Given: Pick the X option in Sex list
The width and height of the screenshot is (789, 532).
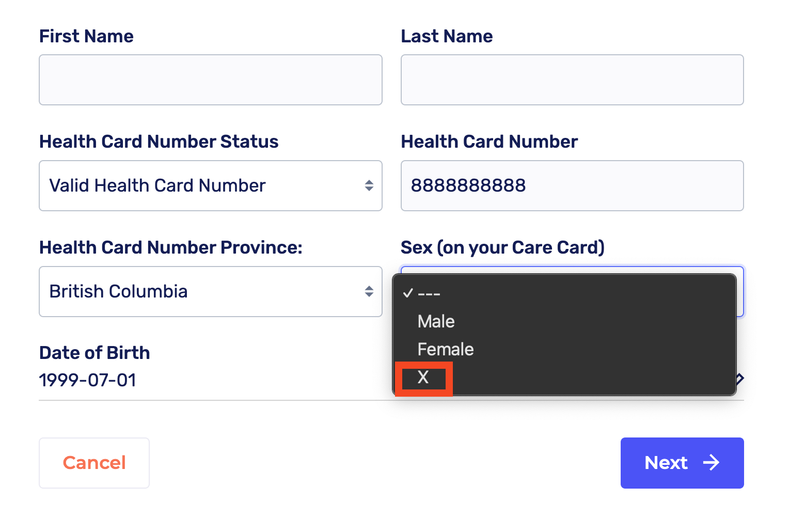Looking at the screenshot, I should (423, 378).
